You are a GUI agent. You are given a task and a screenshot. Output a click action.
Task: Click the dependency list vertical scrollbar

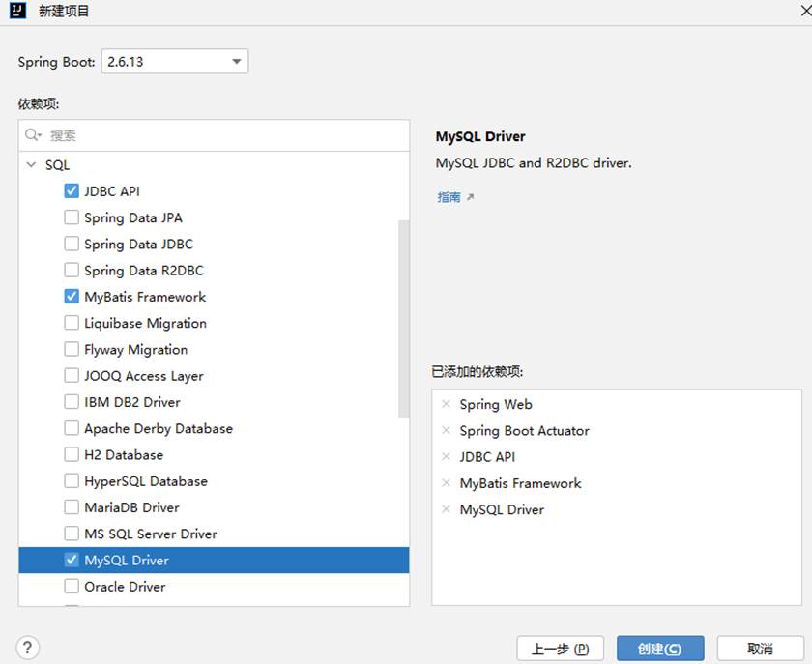pyautogui.click(x=404, y=319)
